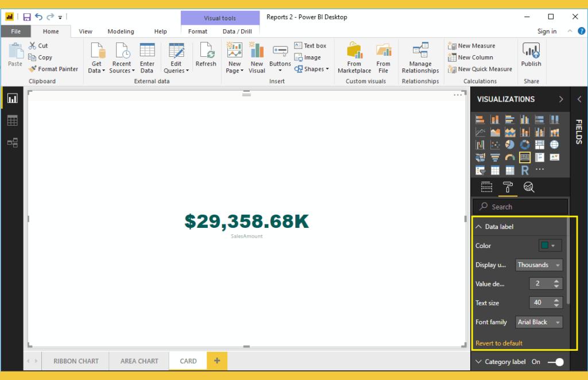Click New Quick Measure in ribbon
This screenshot has width=588, height=380.
[479, 69]
